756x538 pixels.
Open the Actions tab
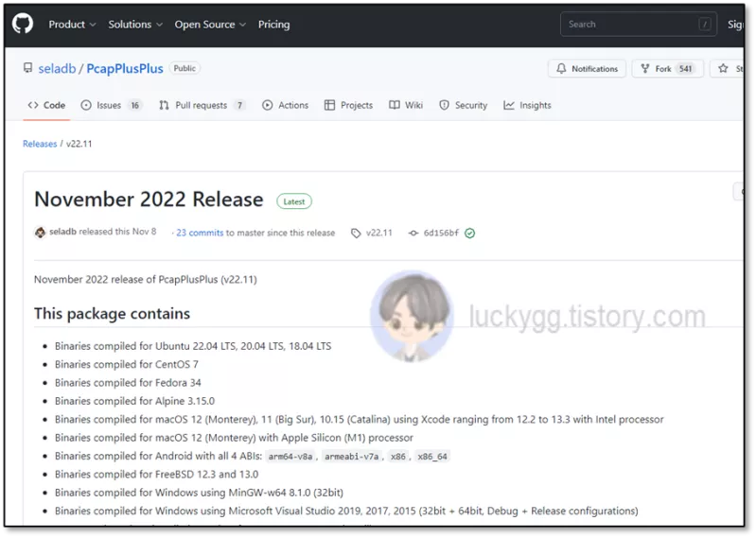(x=285, y=105)
